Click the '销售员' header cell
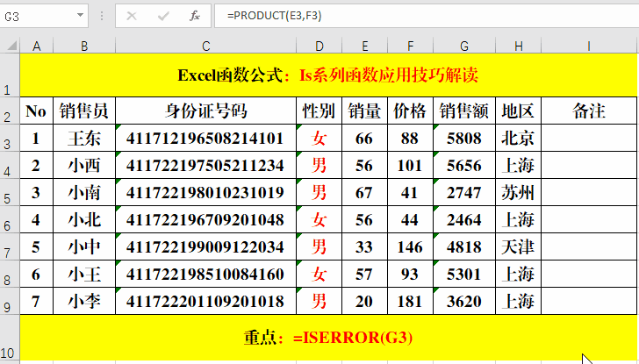Viewport: 639px width, 364px height. tap(84, 111)
